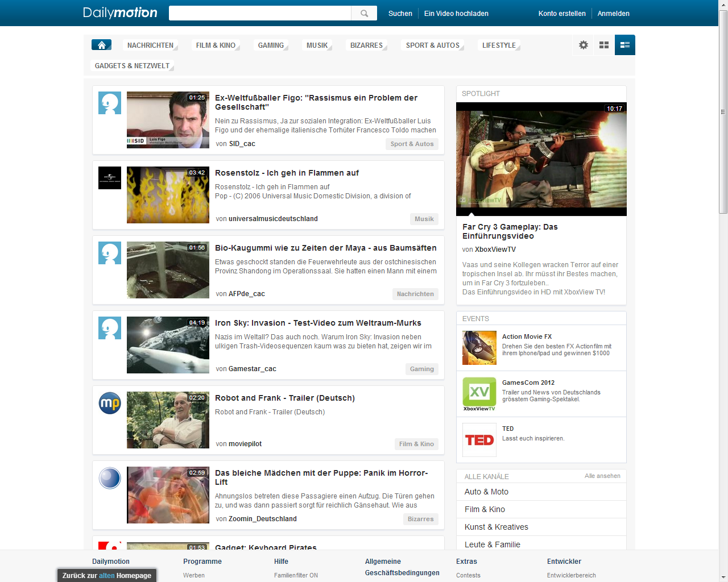This screenshot has width=728, height=582.
Task: Click in the search input field
Action: pos(260,13)
